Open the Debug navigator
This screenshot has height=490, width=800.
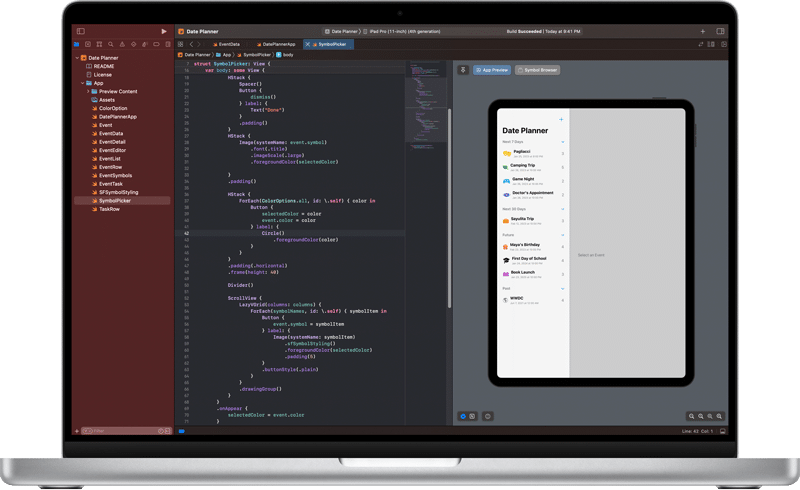(x=145, y=44)
